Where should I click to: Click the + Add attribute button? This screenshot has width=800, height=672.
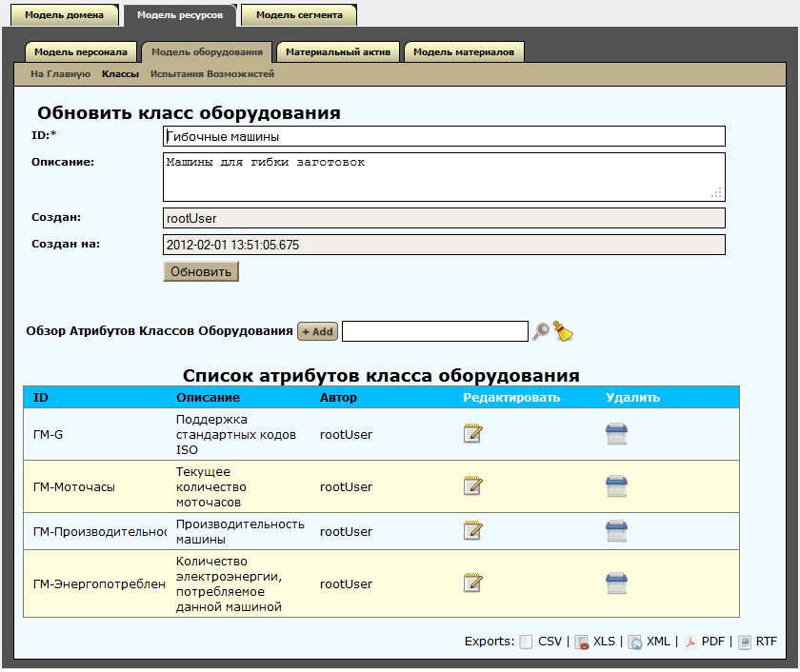point(317,331)
